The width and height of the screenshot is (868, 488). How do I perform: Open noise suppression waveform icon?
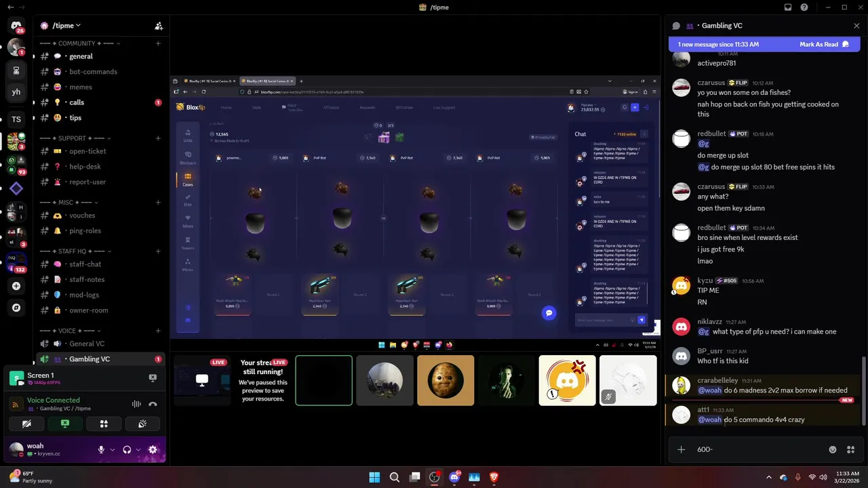point(136,404)
